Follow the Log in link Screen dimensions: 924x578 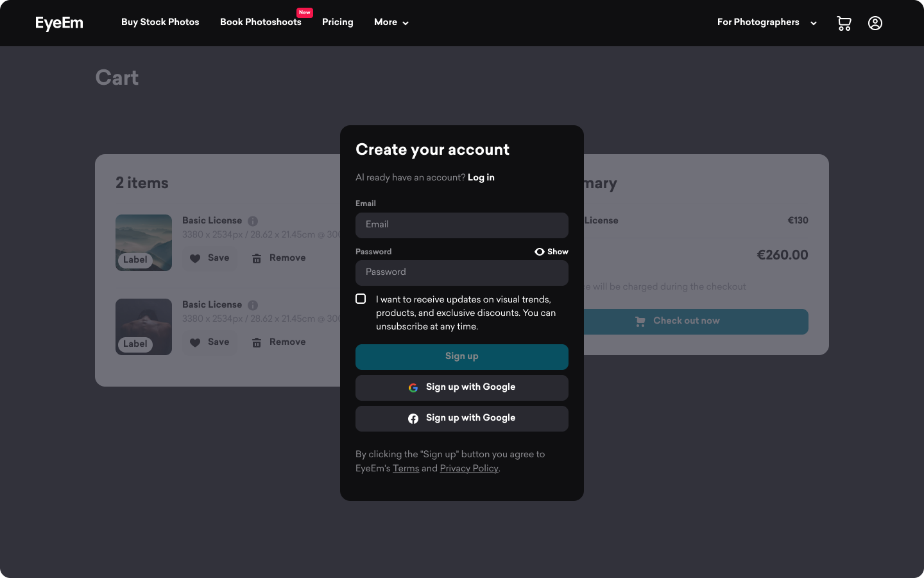(x=481, y=178)
